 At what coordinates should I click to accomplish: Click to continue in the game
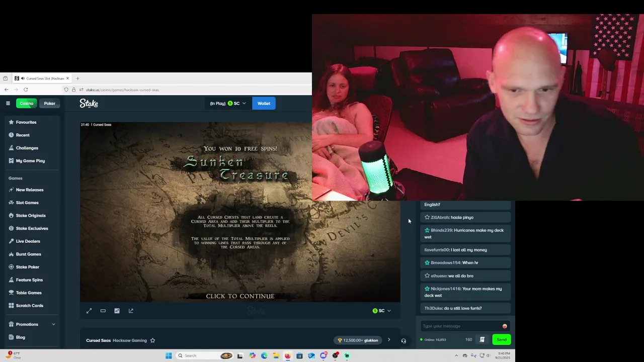[240, 296]
